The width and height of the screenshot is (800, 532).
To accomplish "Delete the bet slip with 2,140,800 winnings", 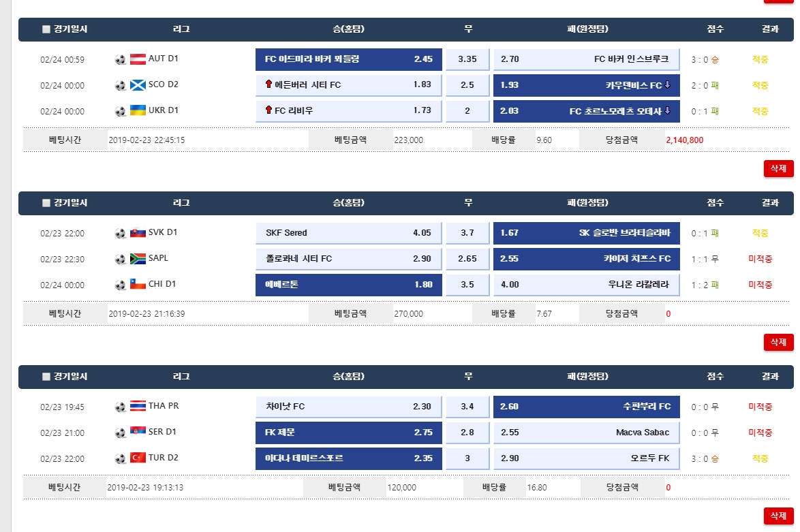I will pyautogui.click(x=778, y=168).
